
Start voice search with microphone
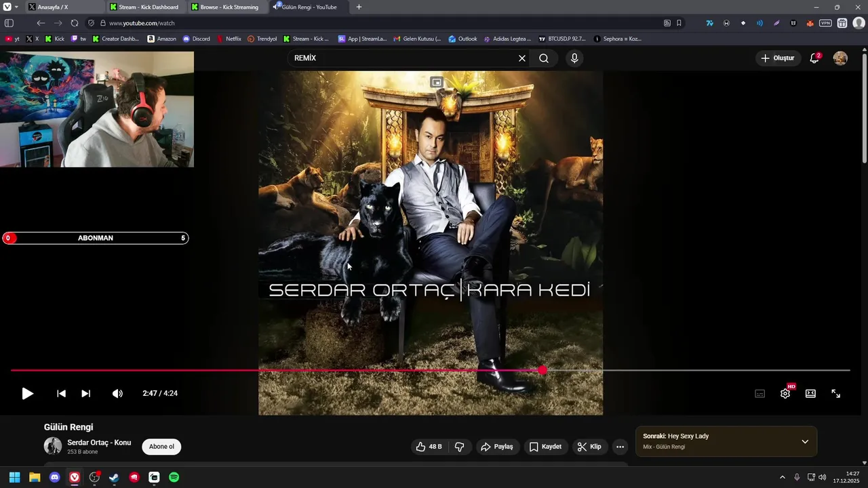[x=574, y=58]
